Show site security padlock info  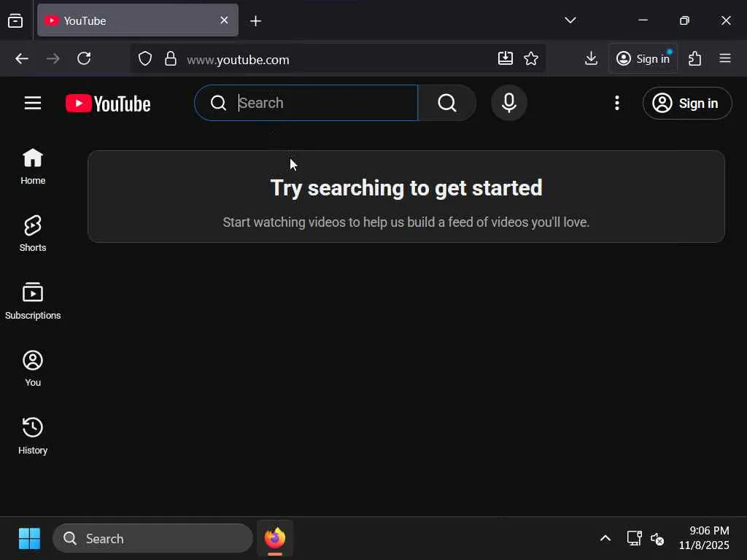[171, 59]
